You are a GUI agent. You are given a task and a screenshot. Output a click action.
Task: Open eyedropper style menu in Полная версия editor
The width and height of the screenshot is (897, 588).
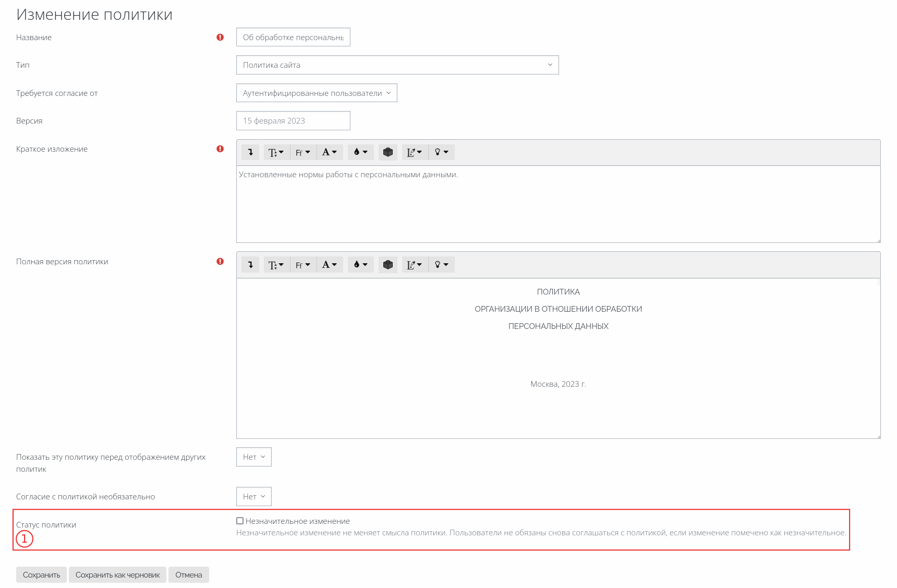pos(415,265)
